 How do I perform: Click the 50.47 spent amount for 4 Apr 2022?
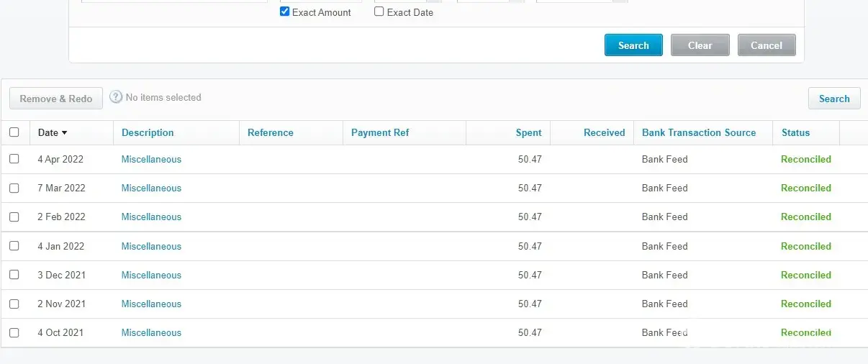pos(530,159)
